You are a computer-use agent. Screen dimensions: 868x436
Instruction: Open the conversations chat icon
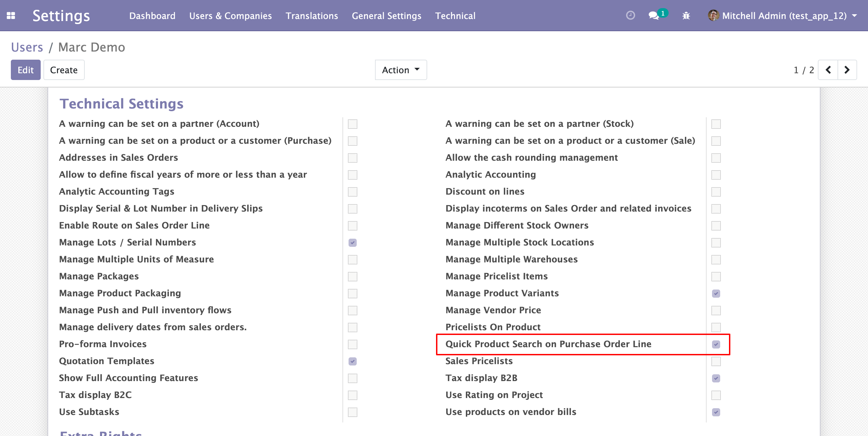(653, 16)
